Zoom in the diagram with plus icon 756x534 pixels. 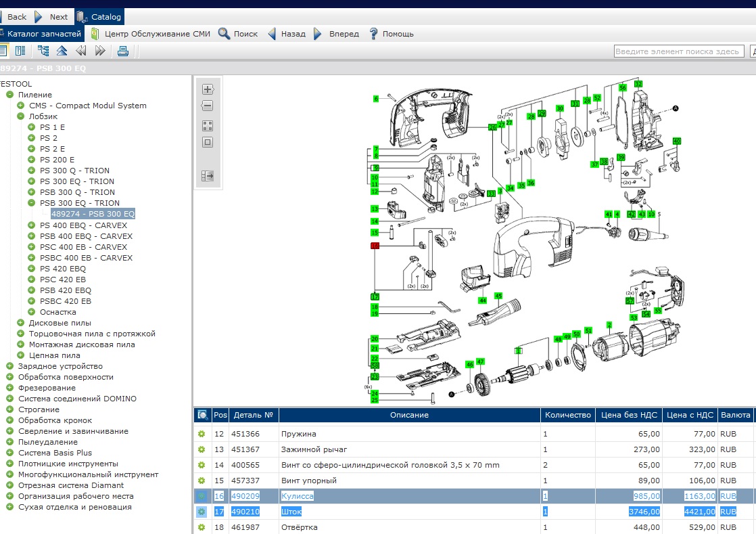tap(208, 89)
